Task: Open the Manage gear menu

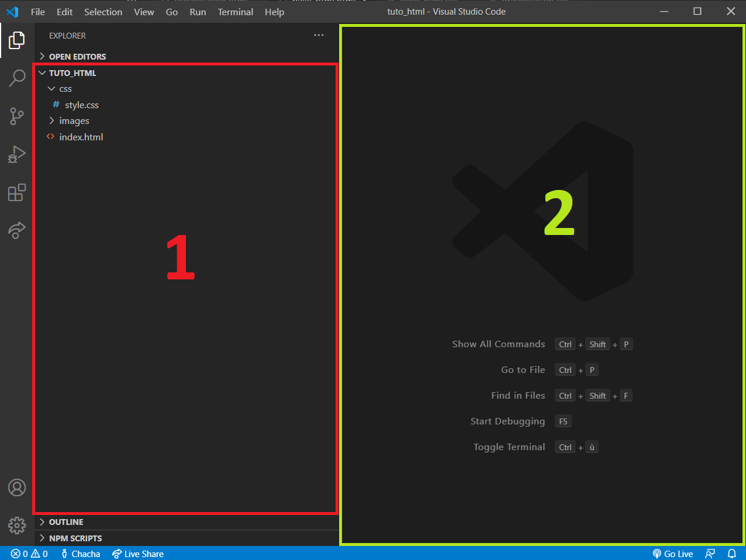Action: tap(17, 526)
